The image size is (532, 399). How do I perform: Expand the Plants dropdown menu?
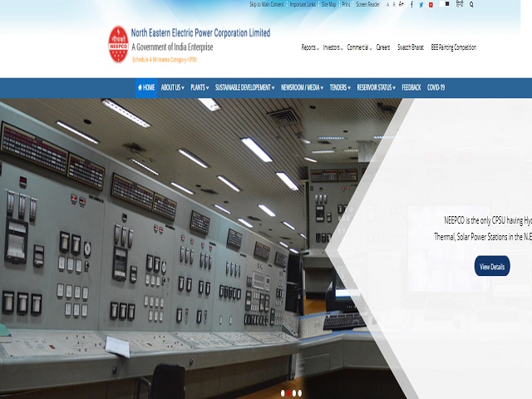tap(199, 87)
